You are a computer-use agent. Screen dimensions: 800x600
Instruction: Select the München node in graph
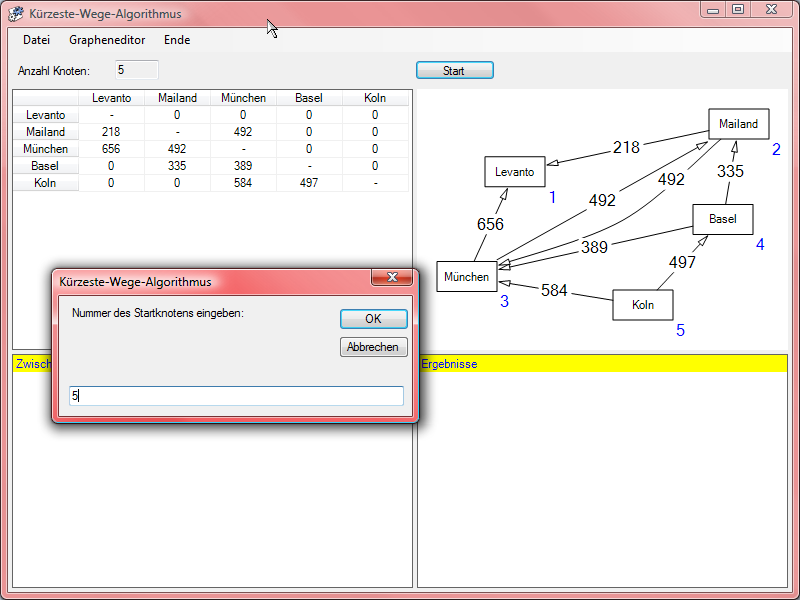pyautogui.click(x=466, y=277)
